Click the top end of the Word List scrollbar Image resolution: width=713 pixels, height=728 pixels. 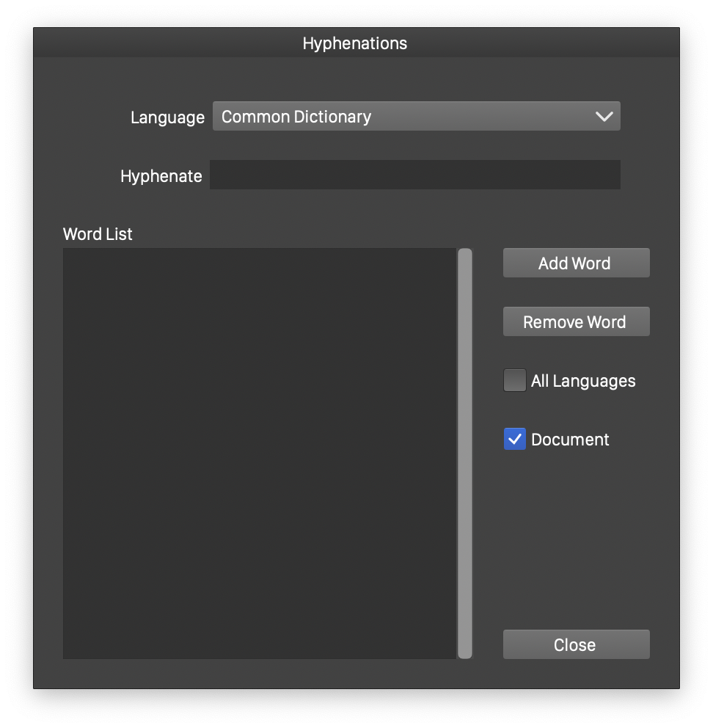point(465,255)
